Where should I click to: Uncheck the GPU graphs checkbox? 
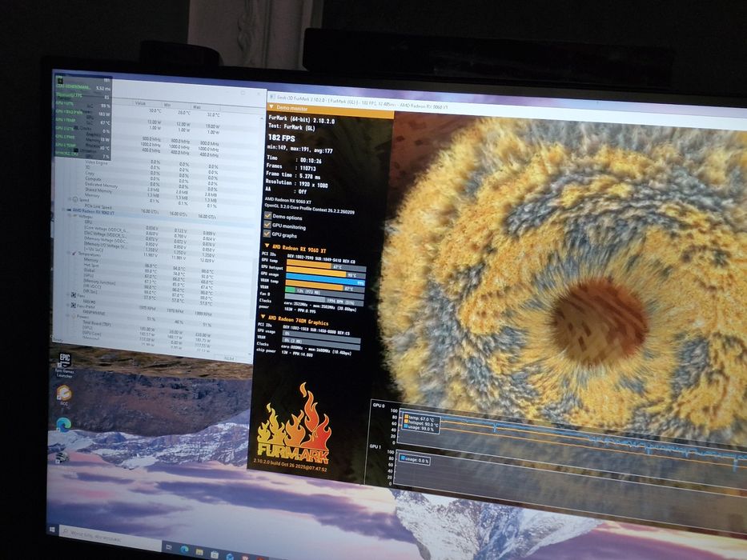pos(267,234)
